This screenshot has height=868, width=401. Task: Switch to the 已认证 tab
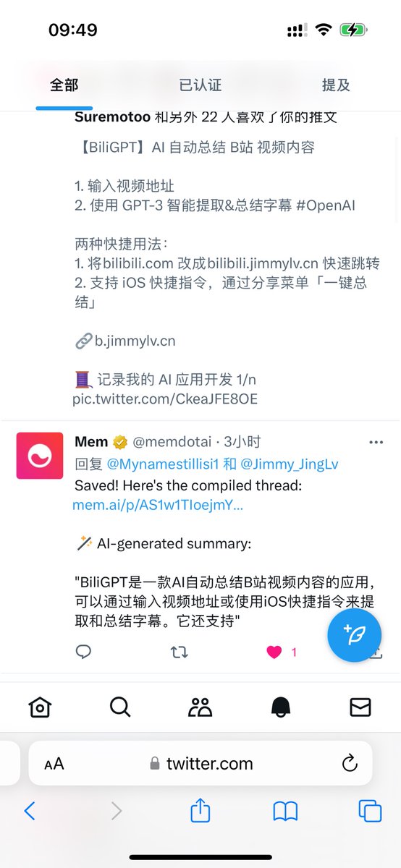200,85
